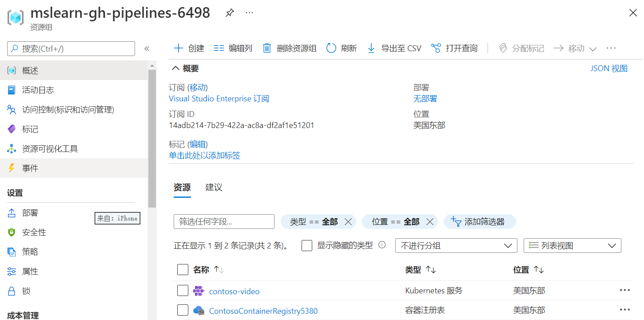Open toolbar overflow ellipsis menu

tap(611, 48)
